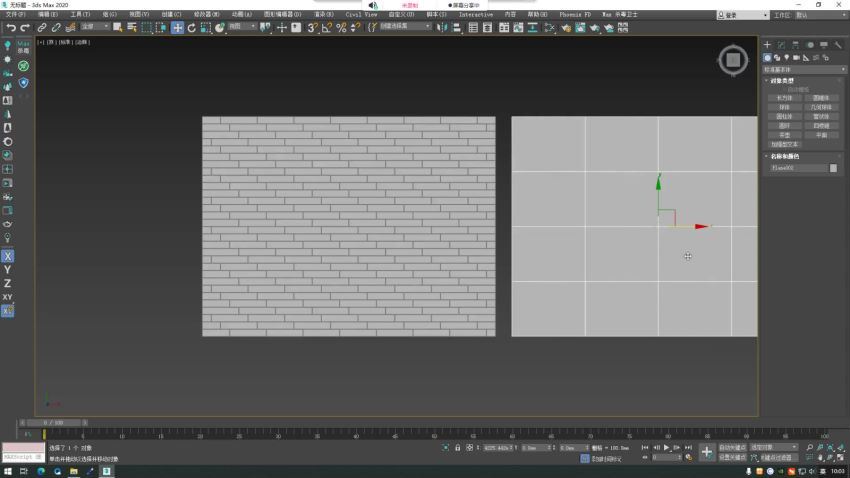This screenshot has width=850, height=478.
Task: Click the Percent Snap toggle icon
Action: pos(341,28)
